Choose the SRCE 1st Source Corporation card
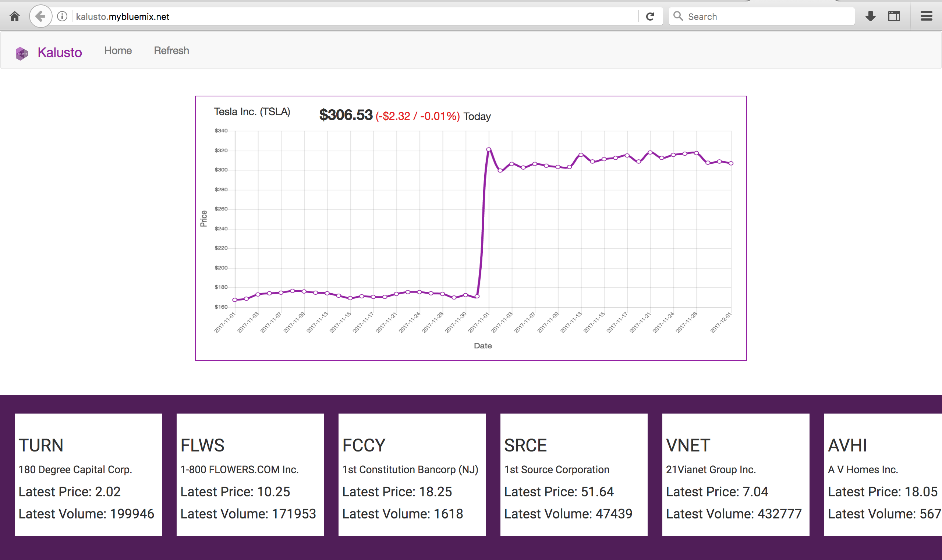Image resolution: width=942 pixels, height=560 pixels. click(x=574, y=474)
